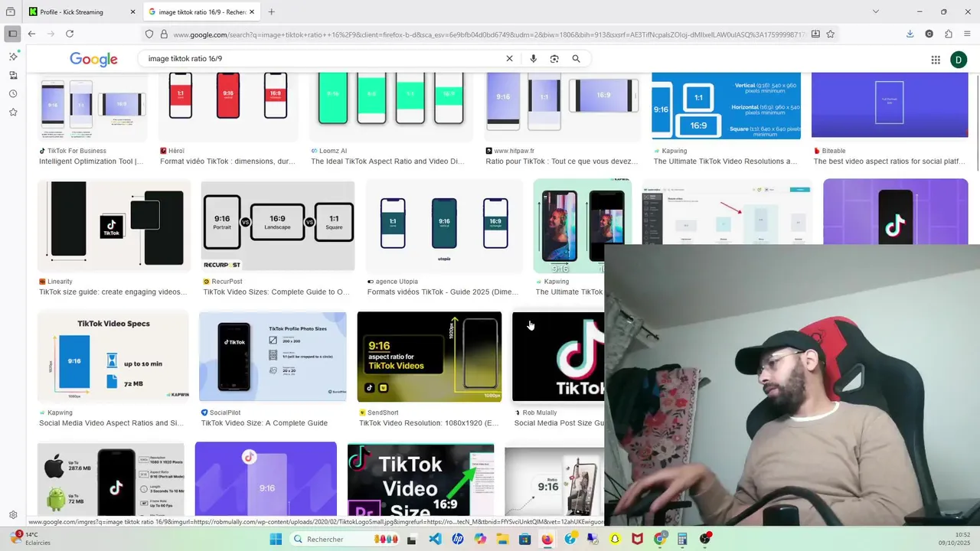This screenshot has width=980, height=551.
Task: Open the Google account avatar D
Action: (959, 60)
